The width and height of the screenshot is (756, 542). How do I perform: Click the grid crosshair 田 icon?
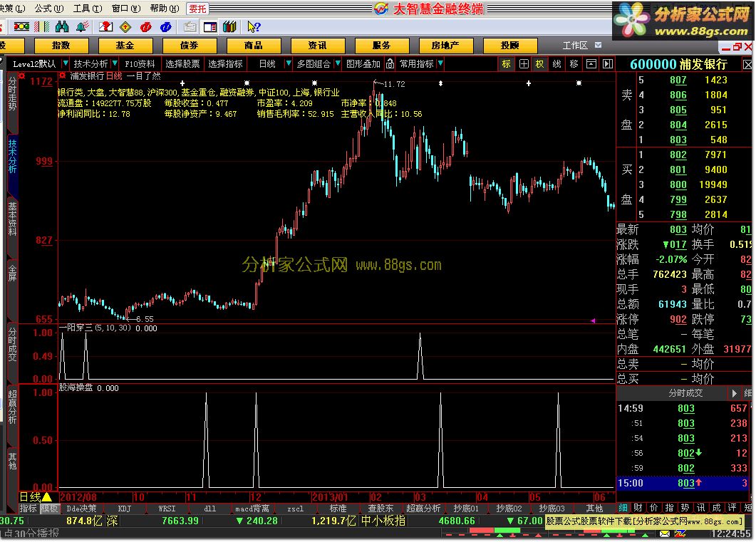point(524,63)
